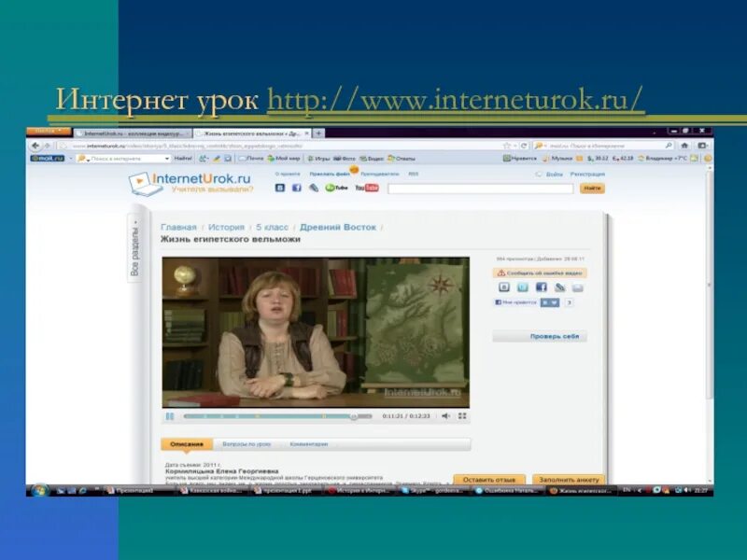Open the new tab plus button
The height and width of the screenshot is (560, 747).
point(318,133)
